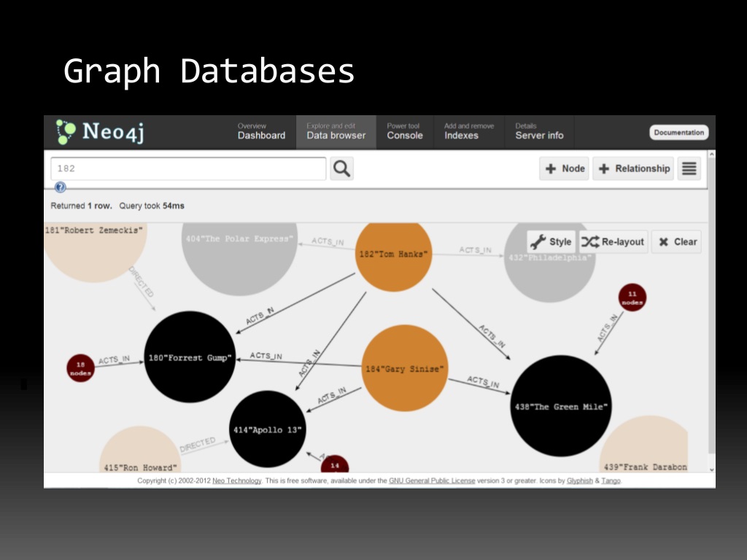Click the Neo4j logo
This screenshot has width=747, height=560.
coord(100,132)
